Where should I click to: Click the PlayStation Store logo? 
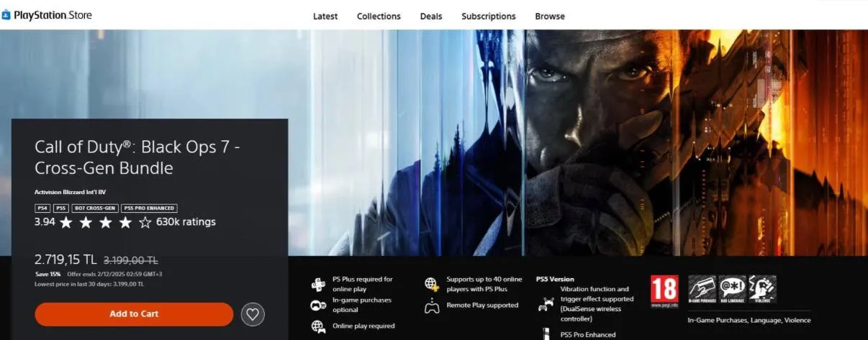(x=47, y=15)
